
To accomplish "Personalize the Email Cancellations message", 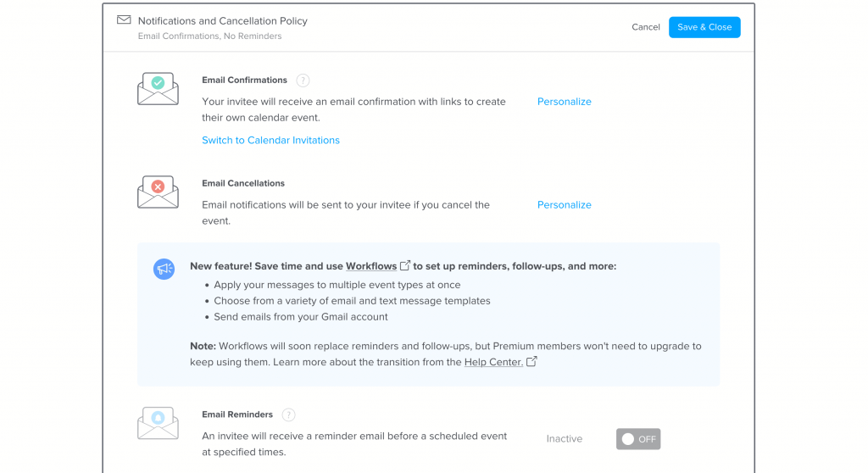I will point(564,205).
